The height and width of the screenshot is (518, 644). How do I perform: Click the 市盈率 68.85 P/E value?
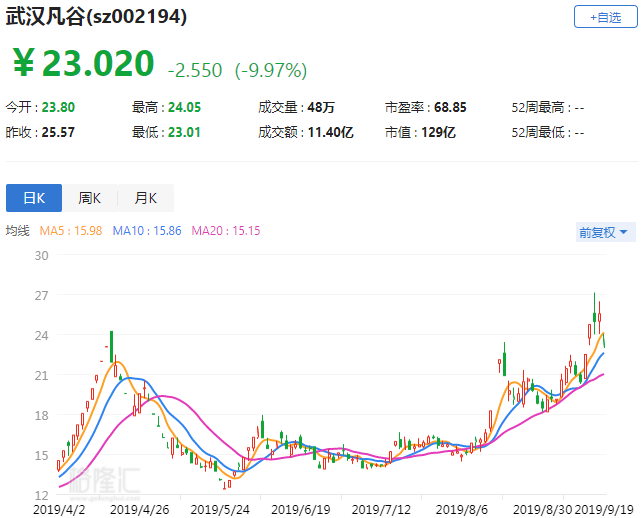coord(425,107)
